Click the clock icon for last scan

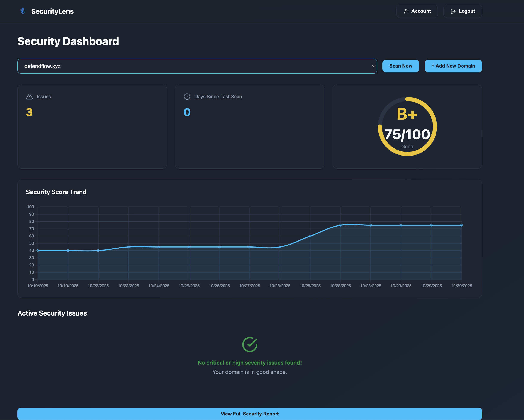coord(187,97)
